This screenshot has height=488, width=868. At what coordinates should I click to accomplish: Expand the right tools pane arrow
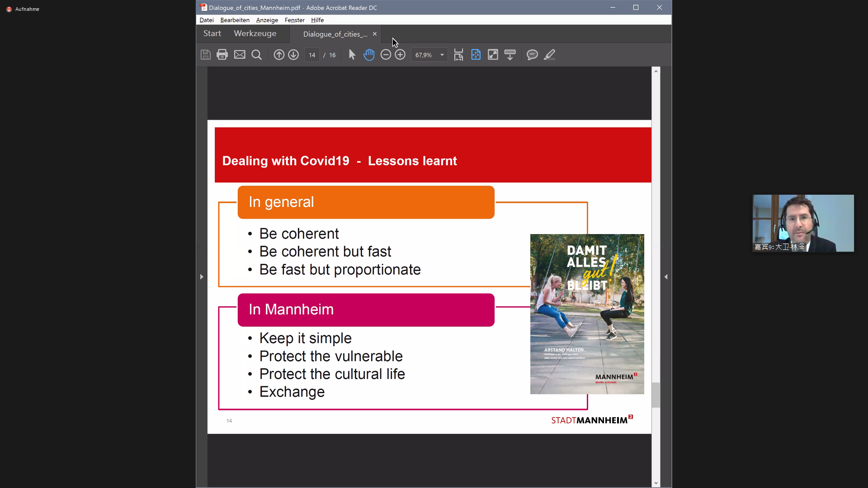pos(666,277)
